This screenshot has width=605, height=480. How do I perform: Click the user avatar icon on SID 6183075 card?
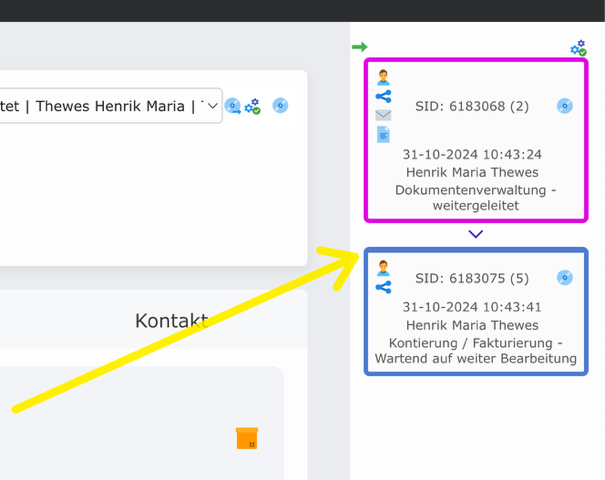[x=383, y=268]
